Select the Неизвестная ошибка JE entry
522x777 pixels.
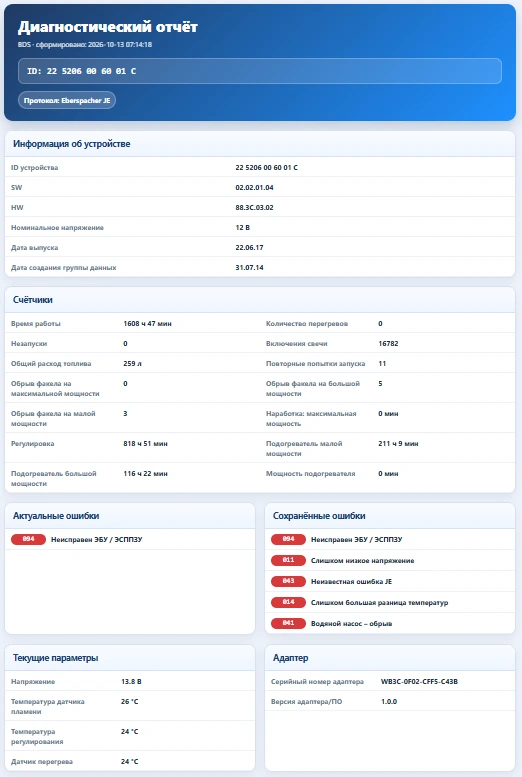351,581
